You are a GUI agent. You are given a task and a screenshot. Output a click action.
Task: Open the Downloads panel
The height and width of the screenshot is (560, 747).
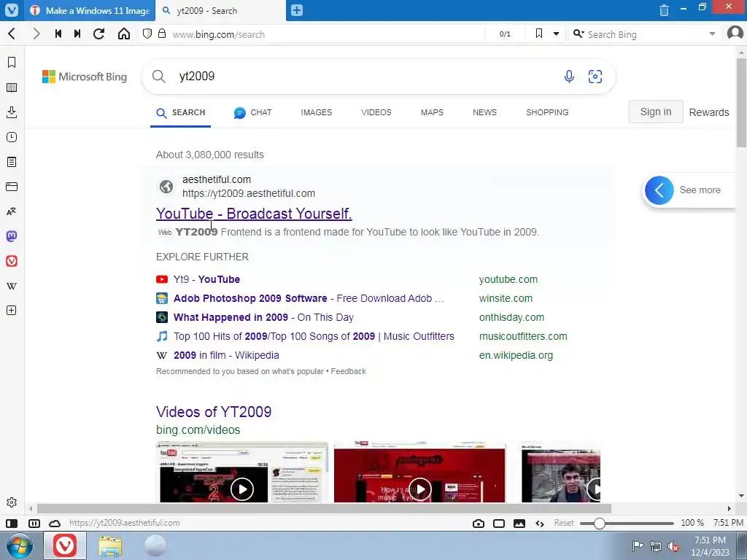[x=12, y=112]
